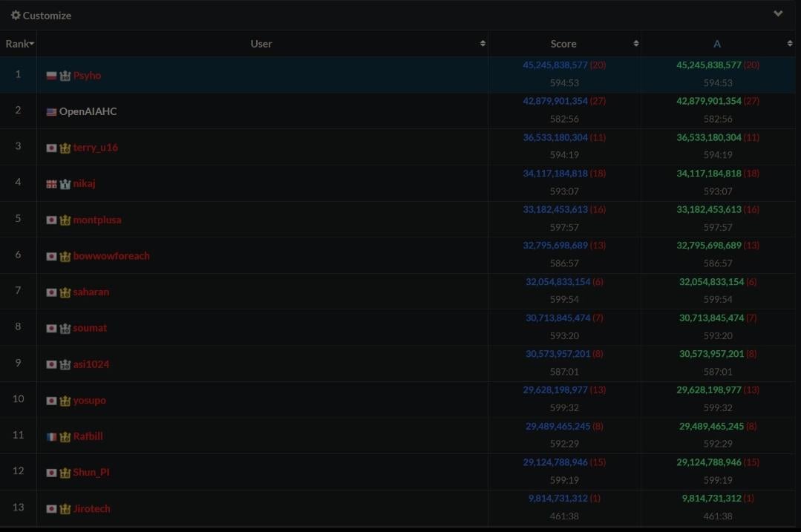The width and height of the screenshot is (801, 532).
Task: Click the crown icon next to terry_u16
Action: point(65,148)
